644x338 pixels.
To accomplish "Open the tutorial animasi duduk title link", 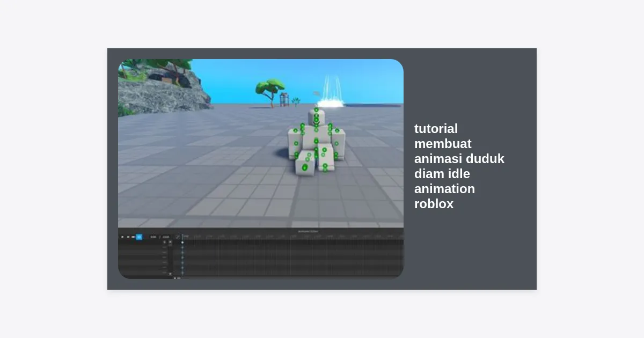I will (459, 166).
